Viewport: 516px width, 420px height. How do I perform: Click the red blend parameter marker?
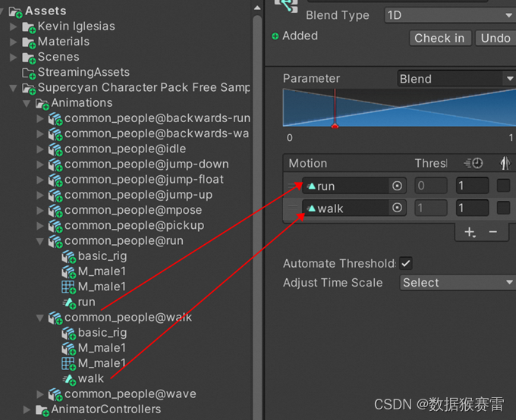(x=335, y=126)
